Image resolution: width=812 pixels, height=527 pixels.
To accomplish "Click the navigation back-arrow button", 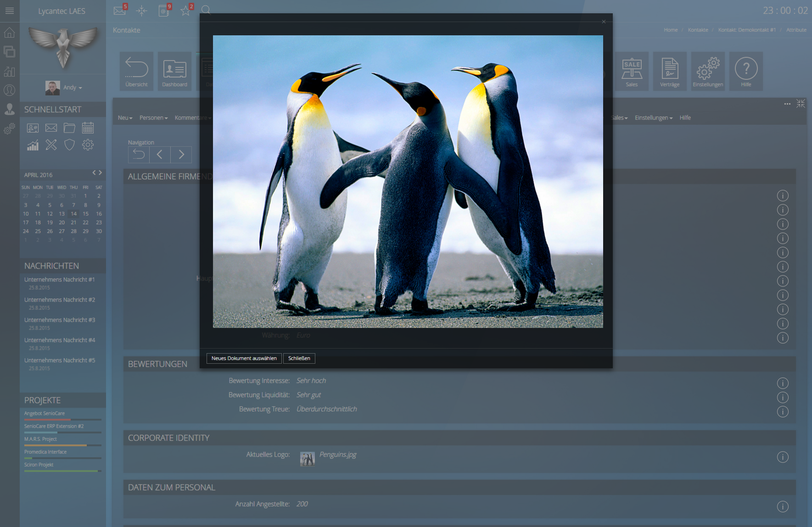I will click(139, 155).
